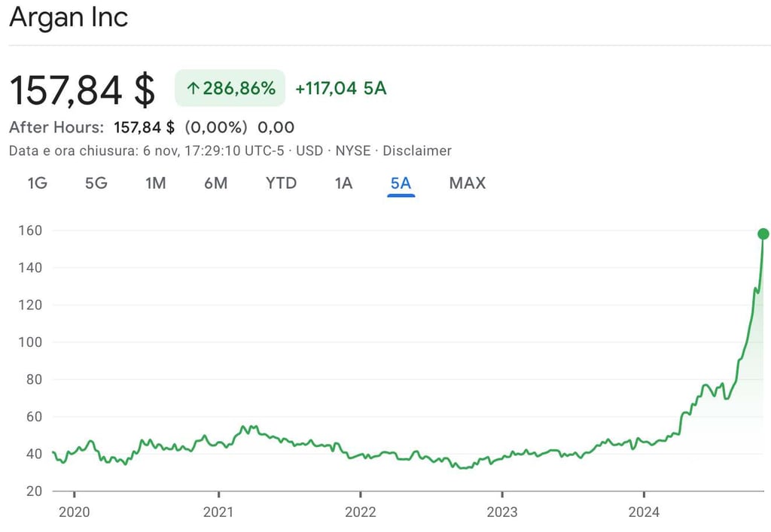Click the green endpoint dot on chart

point(763,233)
